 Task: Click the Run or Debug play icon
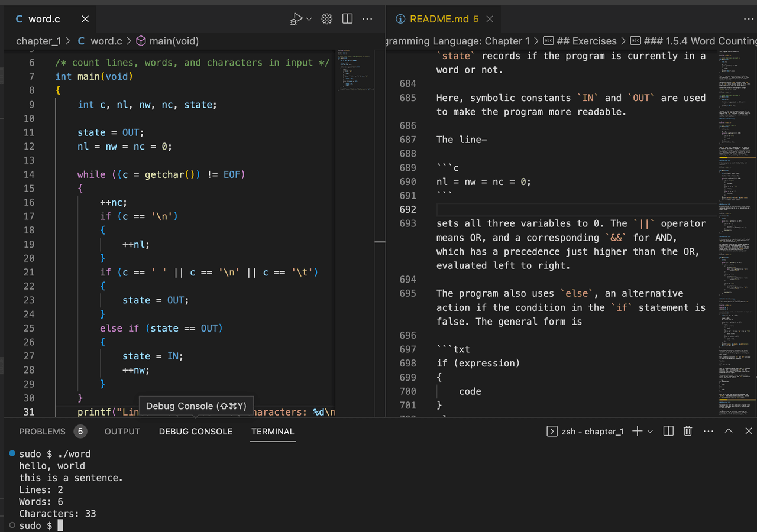click(x=297, y=19)
